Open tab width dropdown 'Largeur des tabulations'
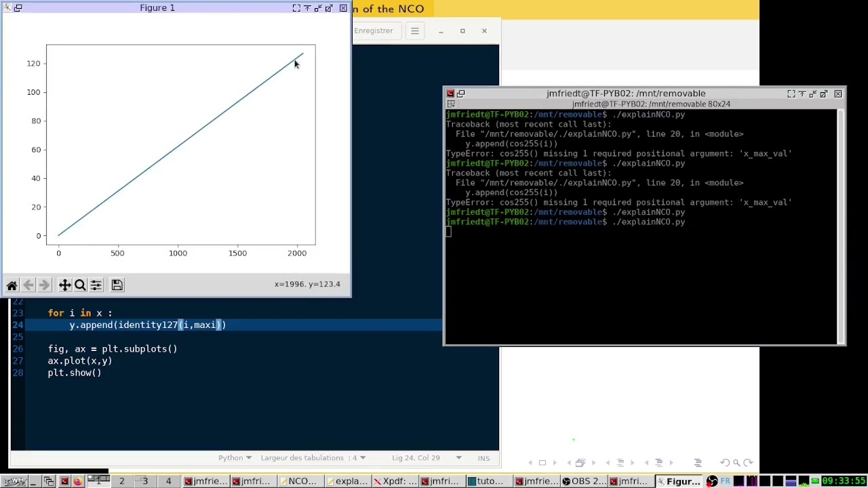 313,458
